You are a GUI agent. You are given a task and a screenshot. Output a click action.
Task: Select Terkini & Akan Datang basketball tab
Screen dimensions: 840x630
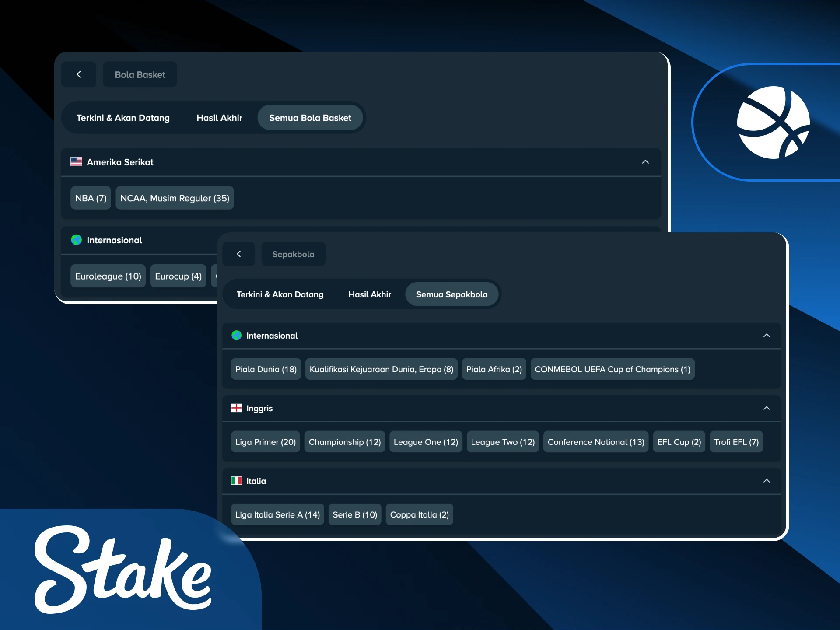point(123,118)
